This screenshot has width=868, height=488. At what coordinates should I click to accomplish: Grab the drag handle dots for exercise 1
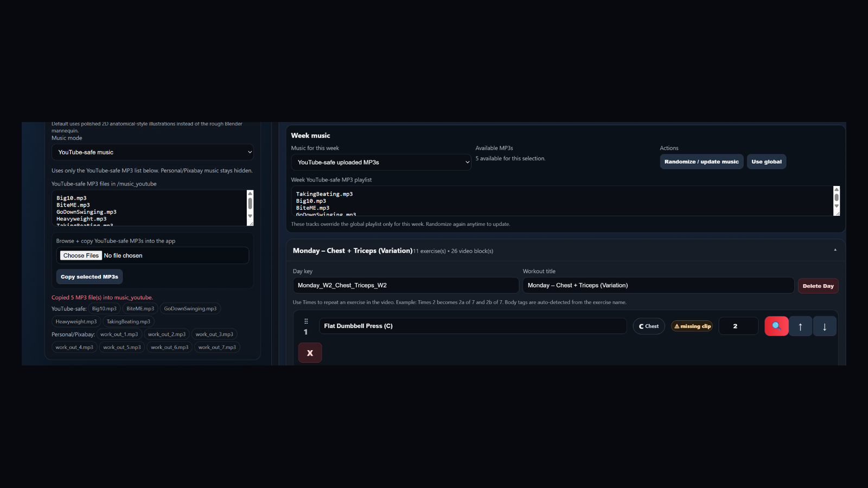[306, 322]
